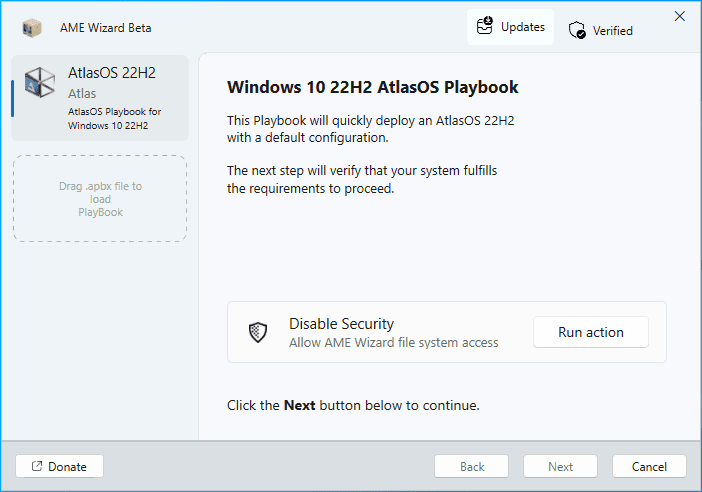Click the Disable Security shield icon

coord(258,333)
